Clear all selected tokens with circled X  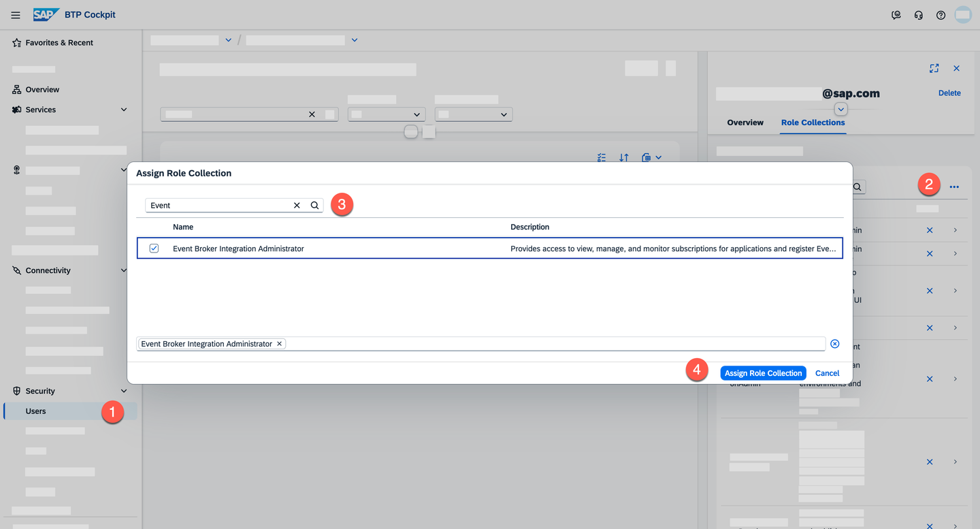click(835, 344)
